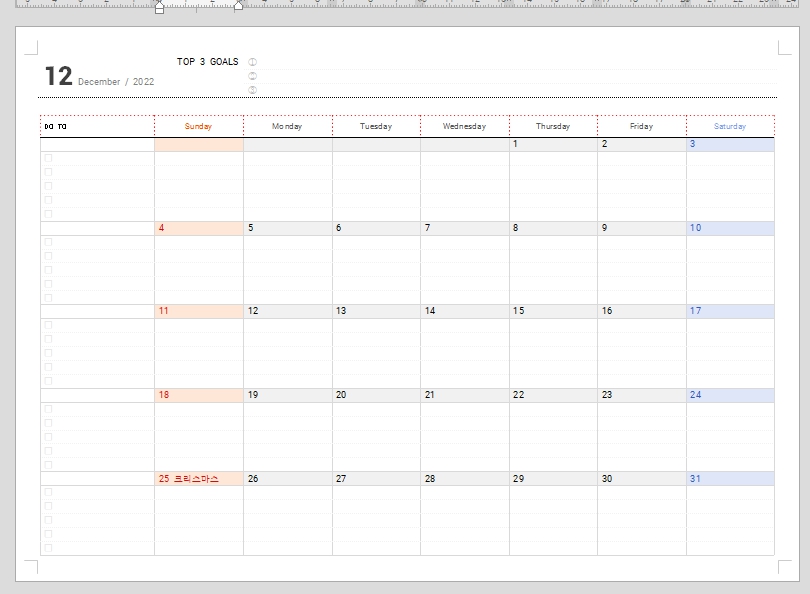Check third to-do box beside week of 11
Screen dimensions: 810x594
pyautogui.click(x=49, y=353)
